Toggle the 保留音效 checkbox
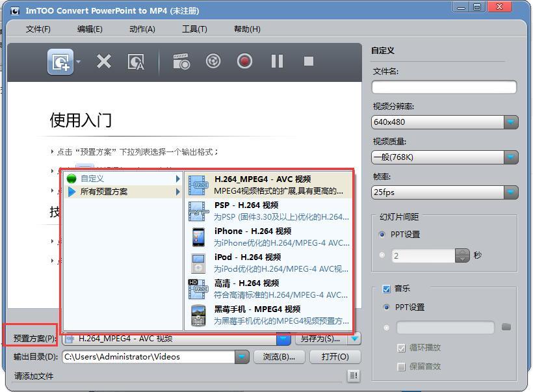 click(402, 367)
